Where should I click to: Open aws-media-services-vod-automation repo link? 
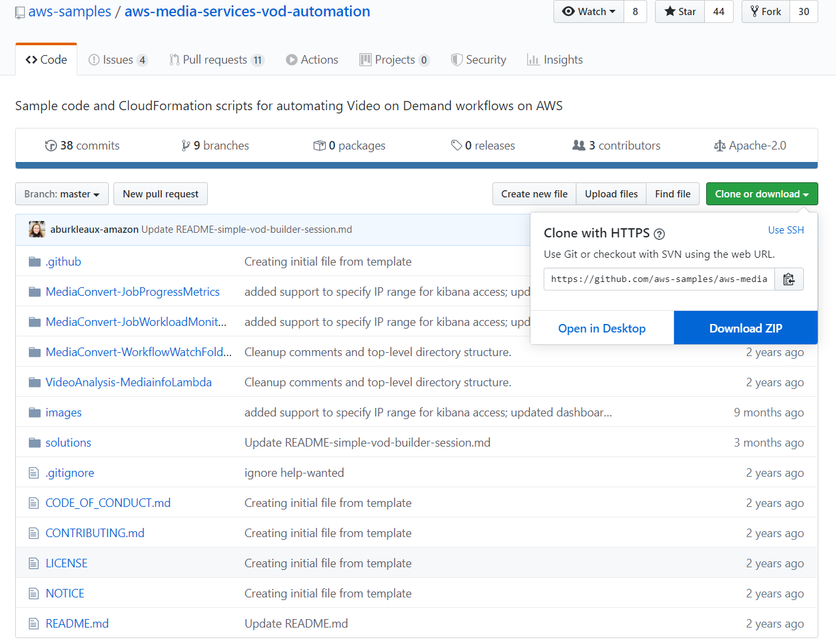(x=247, y=12)
